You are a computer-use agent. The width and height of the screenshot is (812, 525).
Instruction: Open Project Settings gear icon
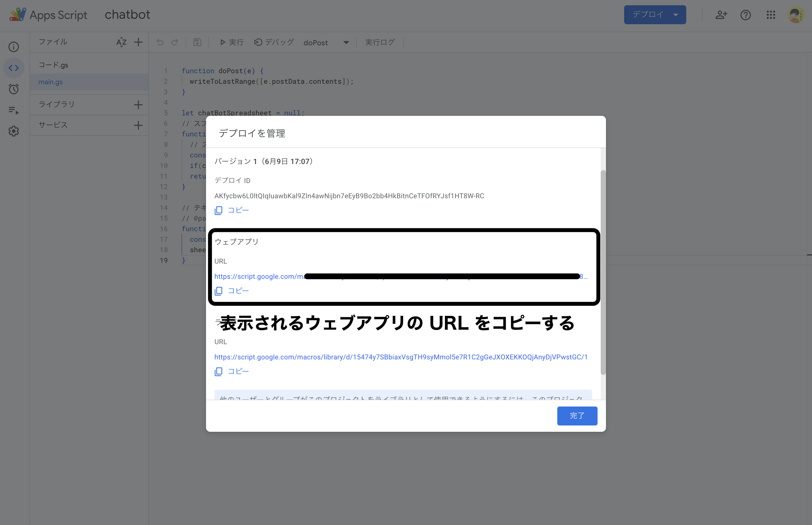[14, 131]
